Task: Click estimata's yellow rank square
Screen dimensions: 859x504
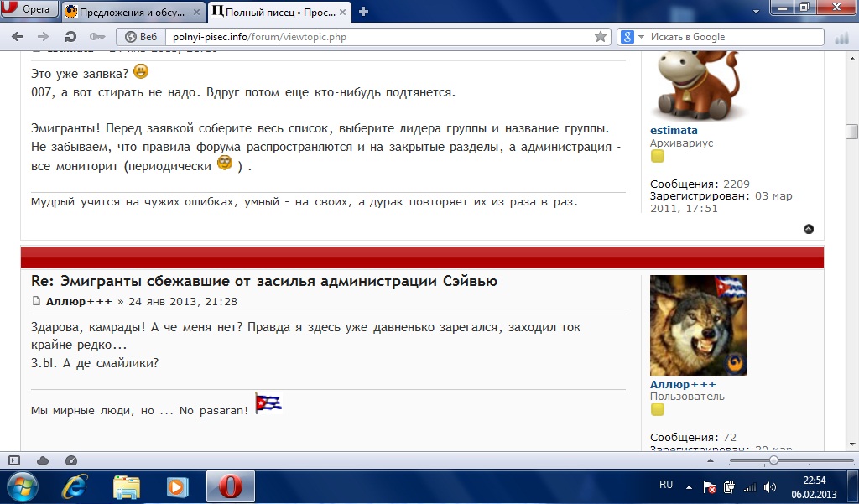Action: tap(658, 156)
